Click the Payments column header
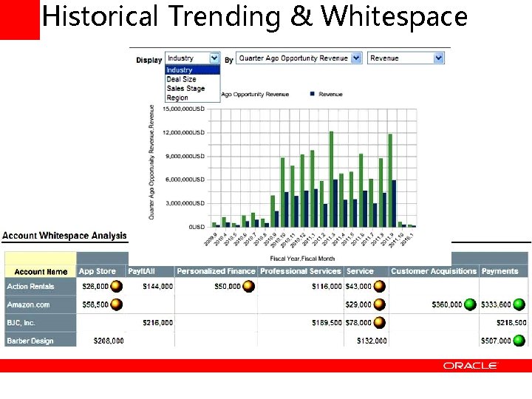 503,271
